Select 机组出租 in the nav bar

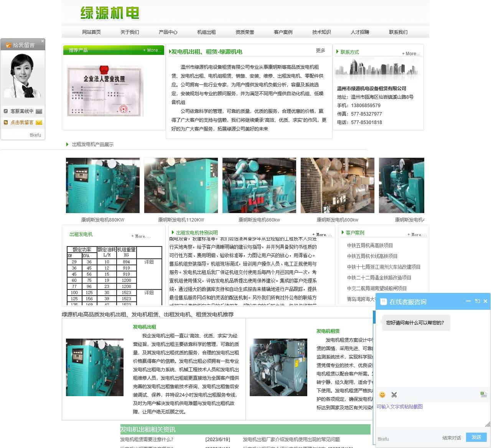click(206, 32)
